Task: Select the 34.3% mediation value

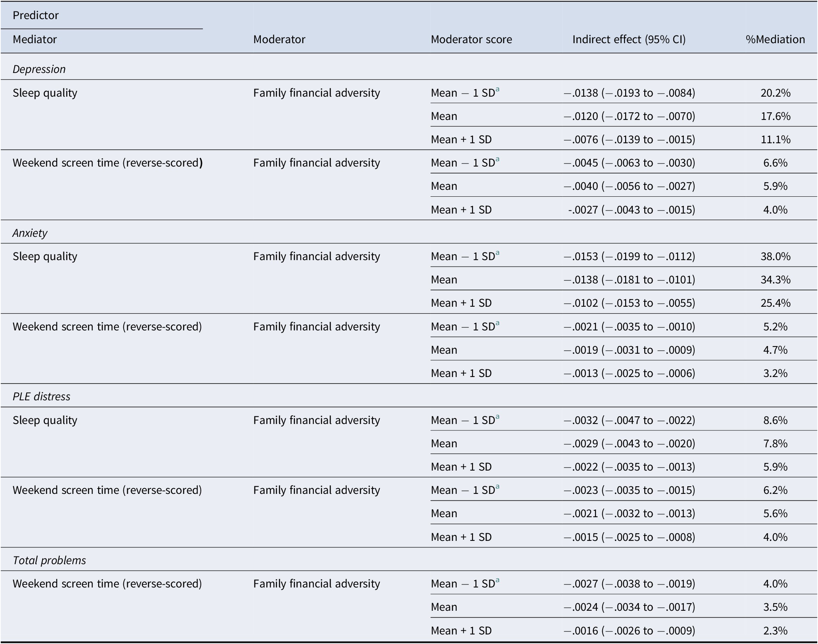Action: point(775,280)
